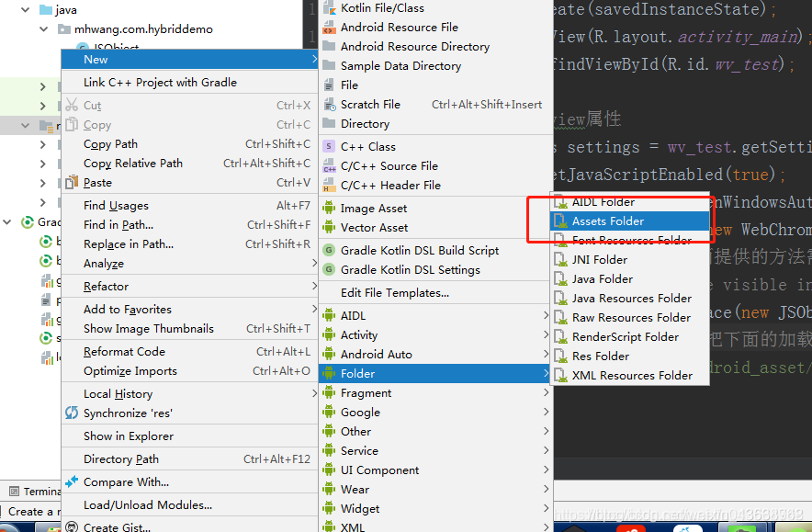812x532 pixels.
Task: Click the Vector Asset android icon
Action: pyautogui.click(x=329, y=227)
